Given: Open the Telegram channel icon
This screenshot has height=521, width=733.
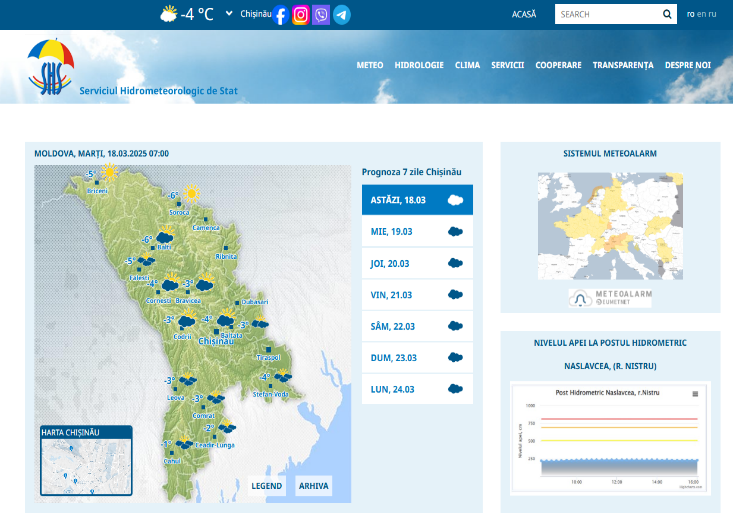Looking at the screenshot, I should click(342, 15).
